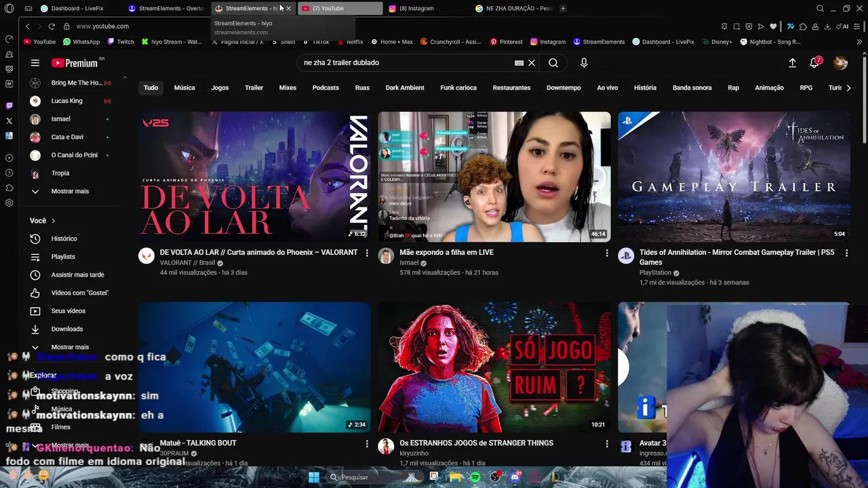Open options for Matuê TALKING BOUT video
Viewport: 868px width, 488px height.
(367, 443)
